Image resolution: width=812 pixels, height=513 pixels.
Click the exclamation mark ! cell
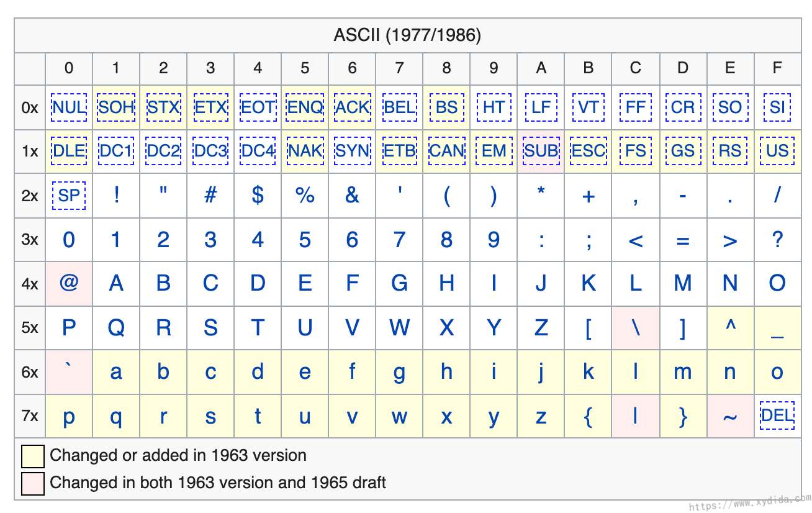click(116, 196)
